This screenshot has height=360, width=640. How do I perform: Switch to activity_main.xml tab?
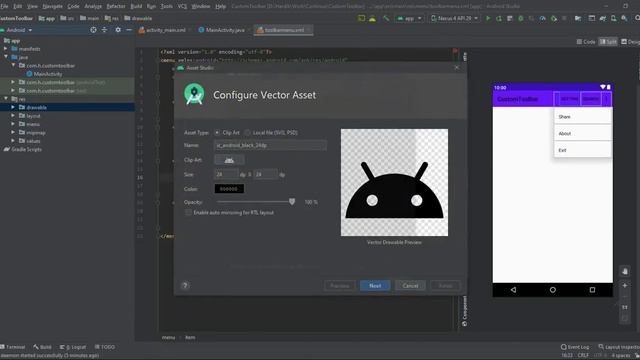pos(162,30)
